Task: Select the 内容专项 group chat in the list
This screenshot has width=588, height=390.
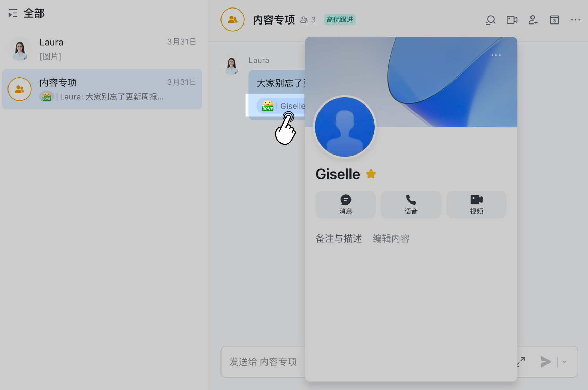Action: 102,89
